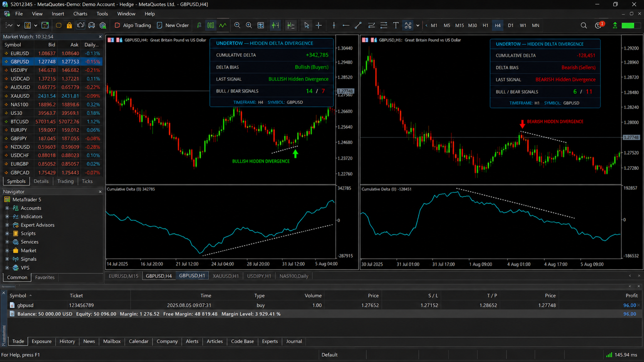Click the connection status bars in status bar
Screen dimensions: 644x362
(x=609, y=355)
